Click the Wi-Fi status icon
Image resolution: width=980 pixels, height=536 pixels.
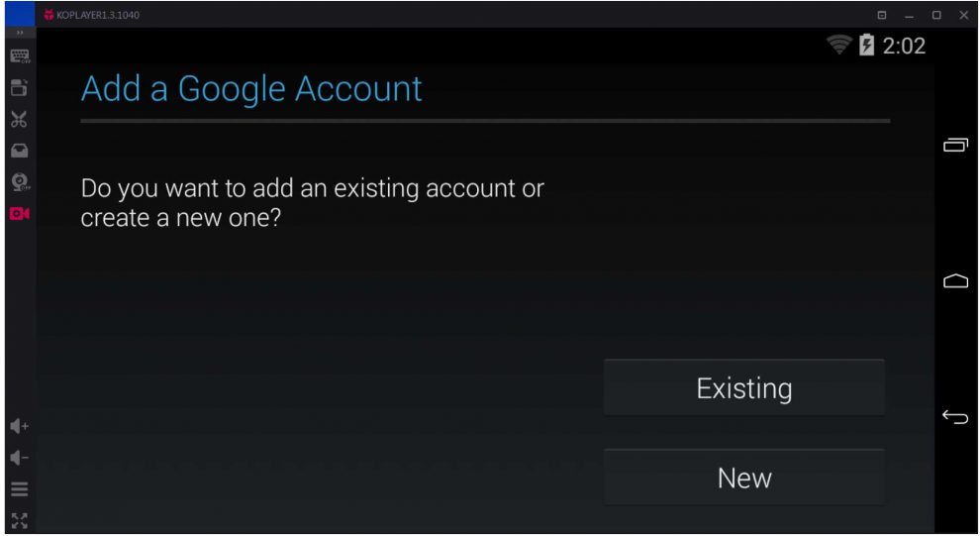[x=839, y=45]
